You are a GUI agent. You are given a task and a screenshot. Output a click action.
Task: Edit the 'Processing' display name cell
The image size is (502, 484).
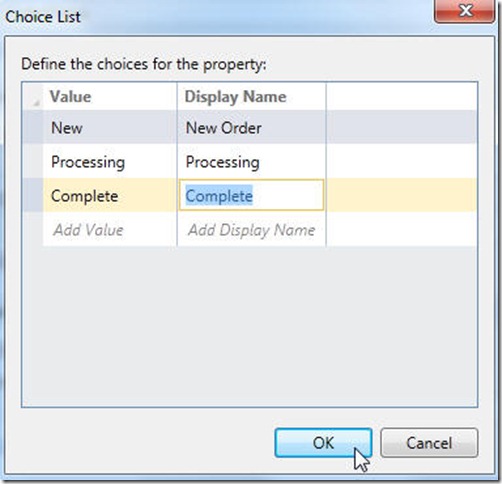(x=251, y=161)
